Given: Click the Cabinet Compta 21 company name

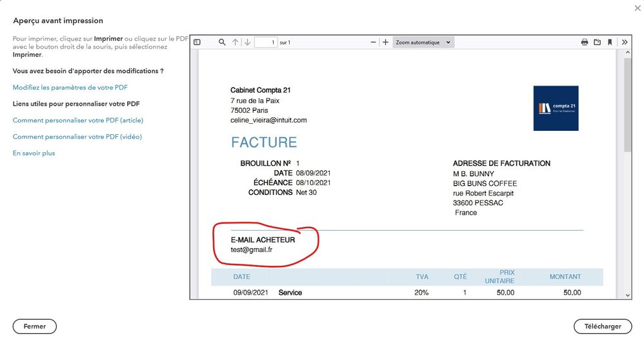Looking at the screenshot, I should point(261,90).
